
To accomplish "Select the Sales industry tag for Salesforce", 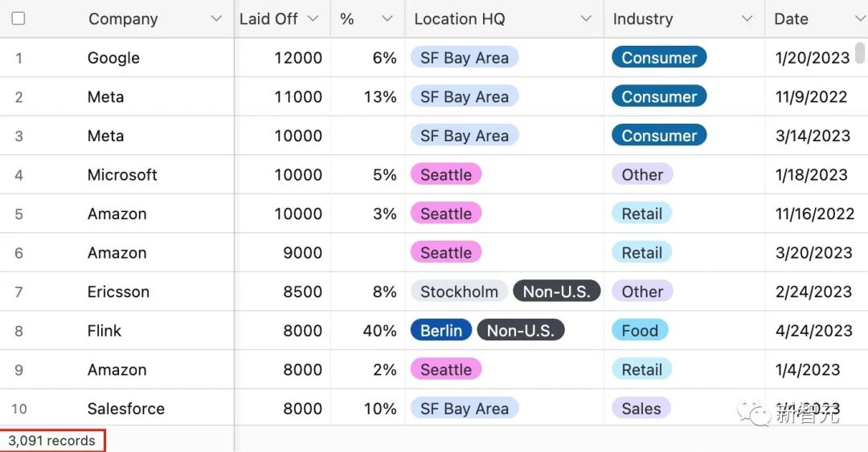I will [x=641, y=409].
